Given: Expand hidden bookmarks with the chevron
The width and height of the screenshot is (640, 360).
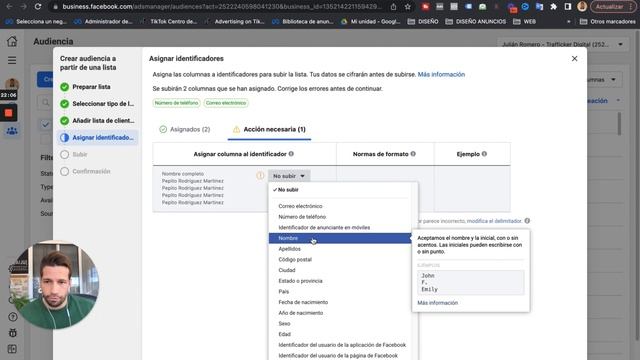Looking at the screenshot, I should coord(569,22).
